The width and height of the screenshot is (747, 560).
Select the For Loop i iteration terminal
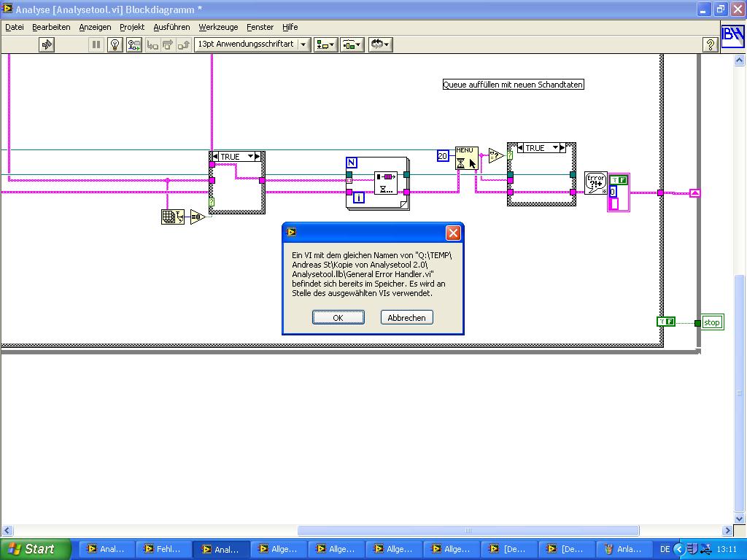(x=359, y=197)
